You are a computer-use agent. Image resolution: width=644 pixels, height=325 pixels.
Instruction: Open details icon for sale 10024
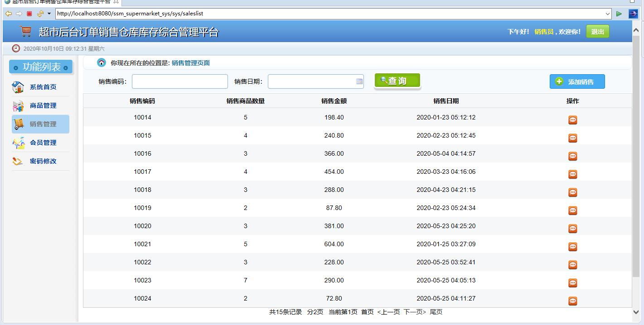click(x=572, y=301)
